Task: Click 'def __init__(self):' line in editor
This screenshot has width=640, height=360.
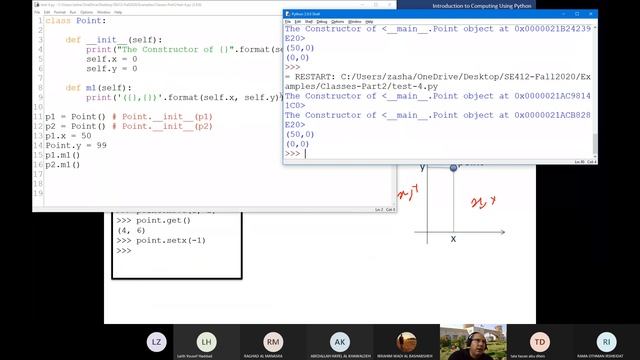Action: point(114,40)
